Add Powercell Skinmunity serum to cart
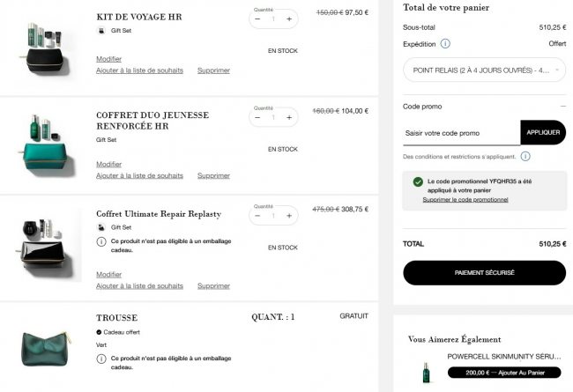Viewport: 573px width, 392px height. pyautogui.click(x=504, y=373)
